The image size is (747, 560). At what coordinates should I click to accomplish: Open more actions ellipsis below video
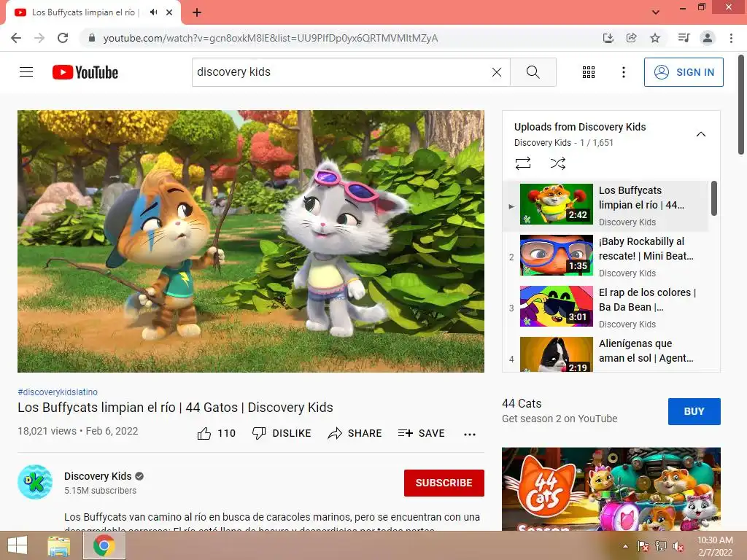tap(469, 434)
